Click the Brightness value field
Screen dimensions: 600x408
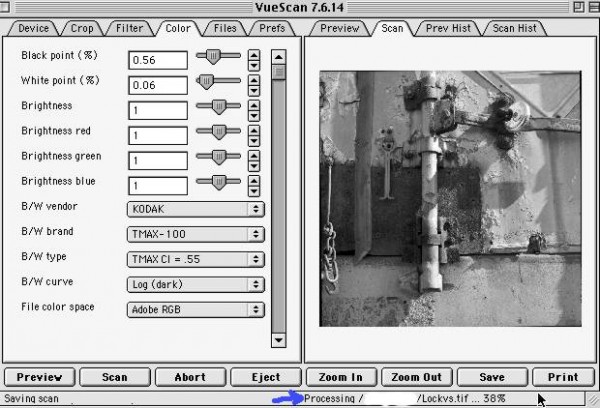tap(158, 110)
